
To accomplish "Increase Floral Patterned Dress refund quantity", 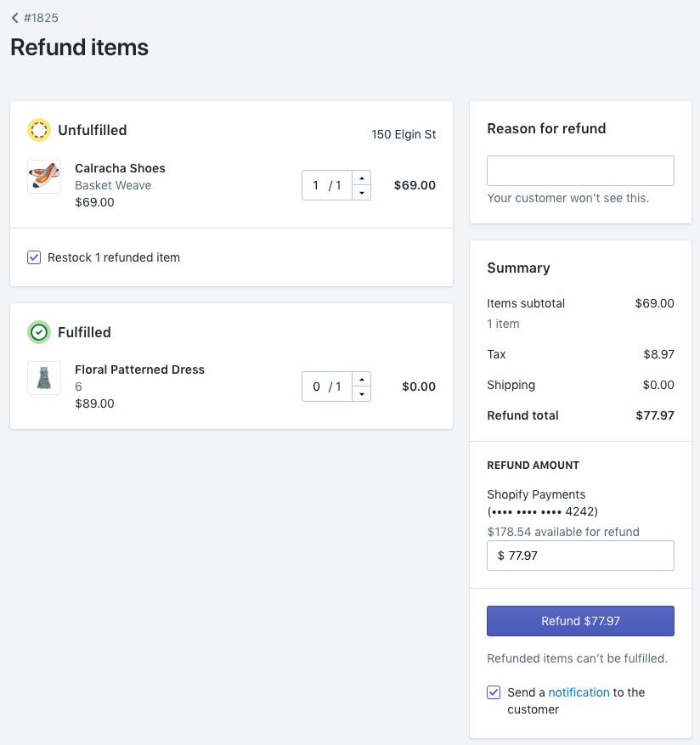I will (x=361, y=379).
